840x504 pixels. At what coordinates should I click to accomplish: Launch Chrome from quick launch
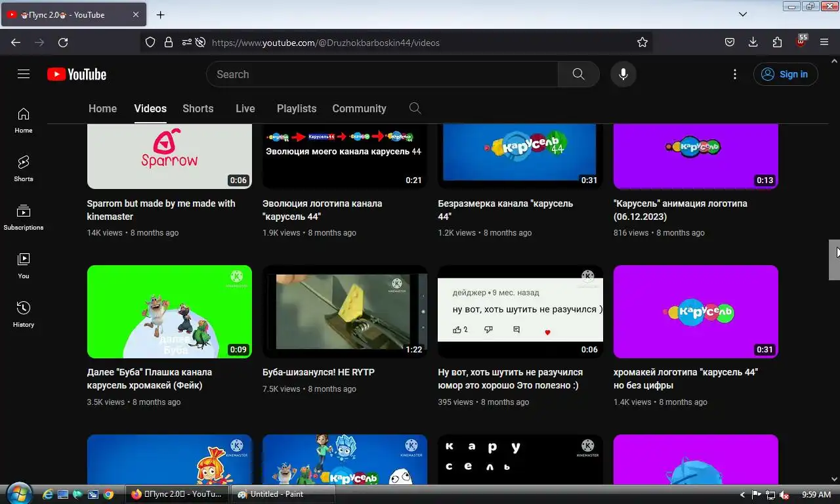pos(108,494)
